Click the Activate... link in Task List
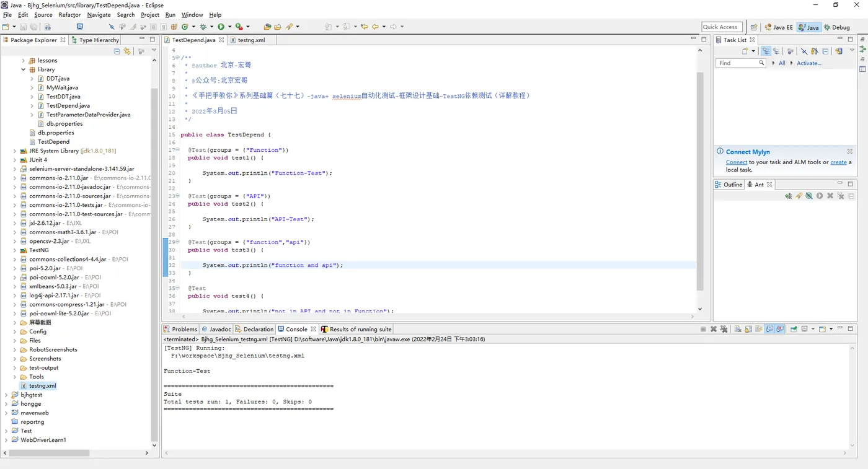The width and height of the screenshot is (868, 469). pyautogui.click(x=809, y=63)
